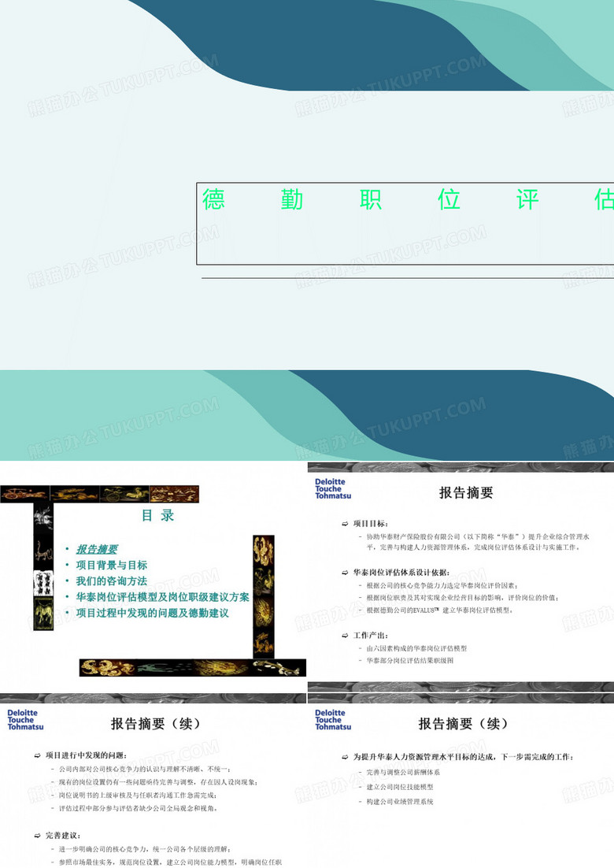Click the 报告摘要 heading above 项目目标
Image resolution: width=614 pixels, height=868 pixels.
[x=466, y=492]
